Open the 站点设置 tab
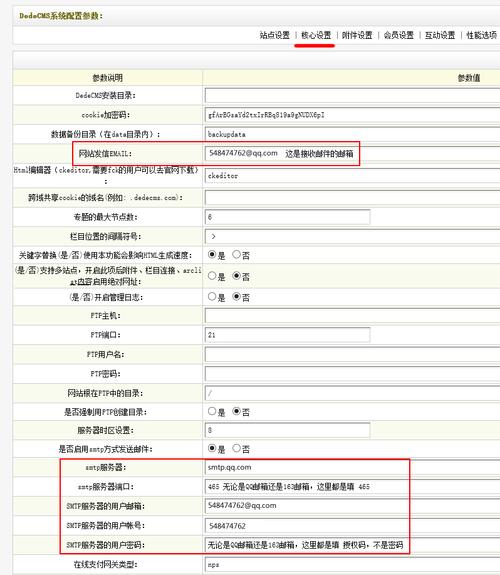500x575 pixels. tap(274, 35)
